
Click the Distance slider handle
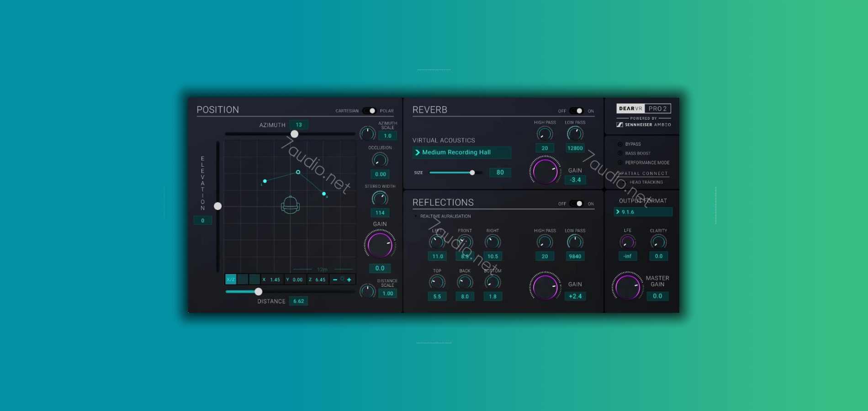(259, 291)
